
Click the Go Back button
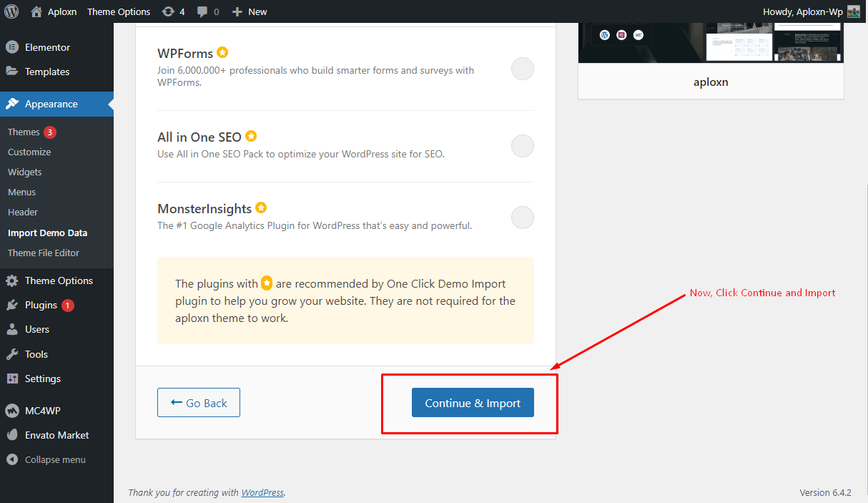click(x=199, y=402)
